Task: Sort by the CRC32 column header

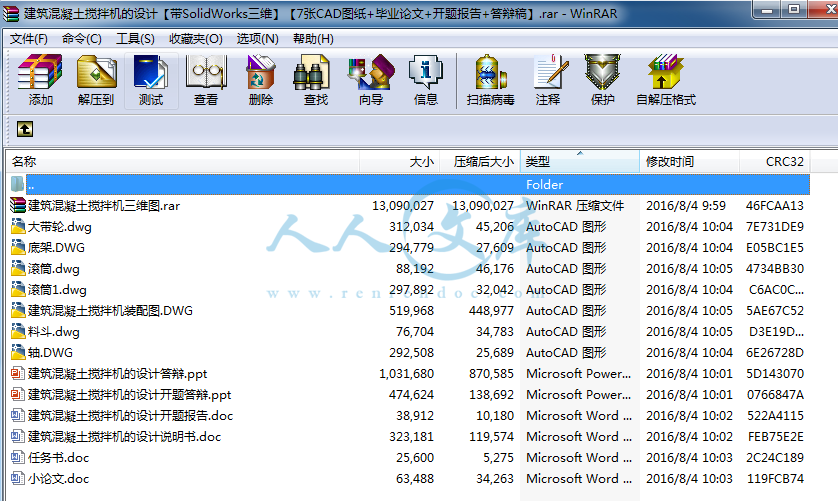Action: [x=774, y=161]
